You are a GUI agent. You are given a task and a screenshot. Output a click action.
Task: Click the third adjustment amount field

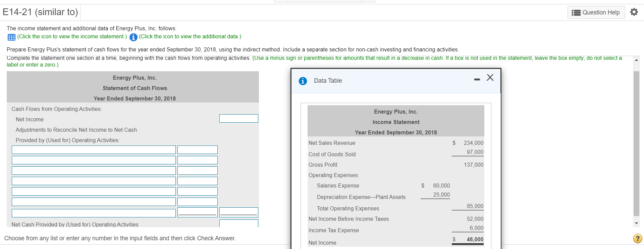[198, 171]
